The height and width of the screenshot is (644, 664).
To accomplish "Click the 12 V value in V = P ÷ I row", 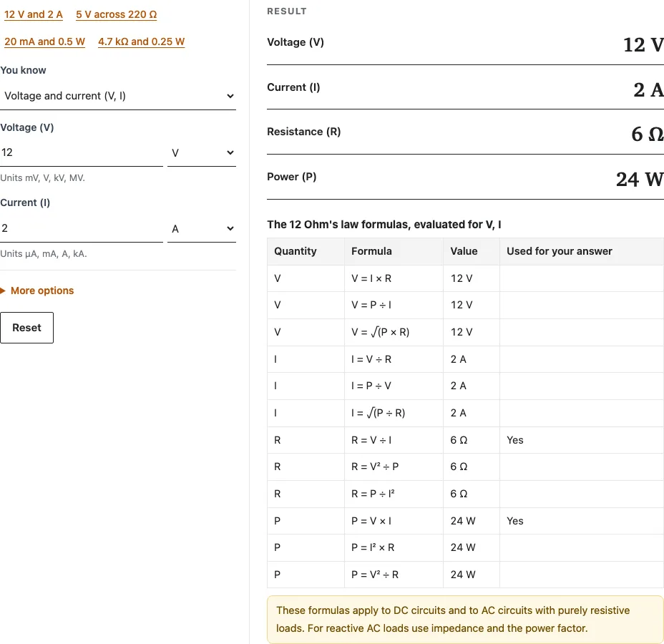I will tap(462, 305).
